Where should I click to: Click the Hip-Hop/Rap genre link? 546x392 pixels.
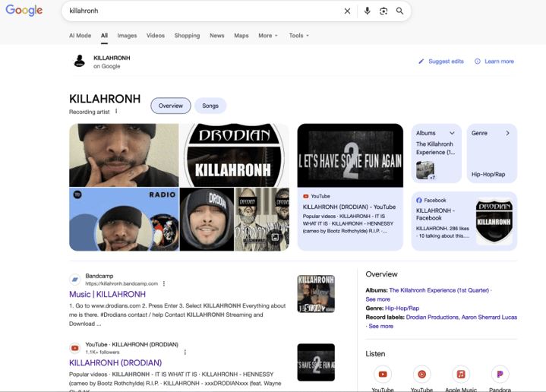[x=402, y=308]
